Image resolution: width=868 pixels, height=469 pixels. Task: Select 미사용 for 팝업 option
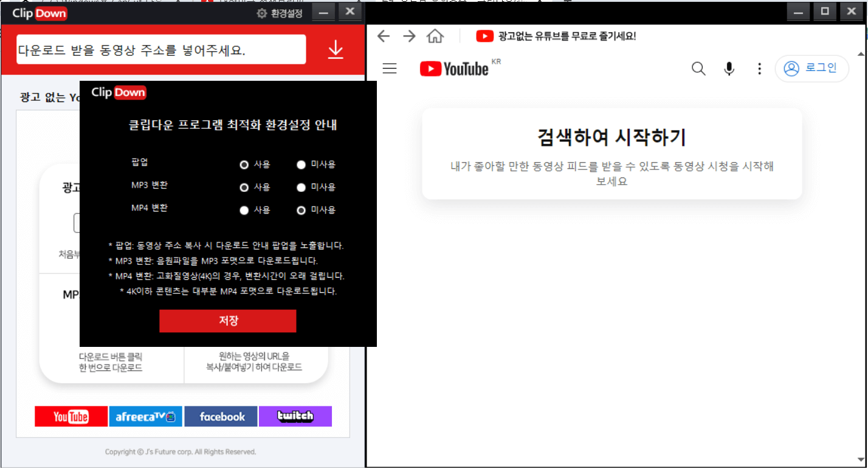[x=301, y=165]
